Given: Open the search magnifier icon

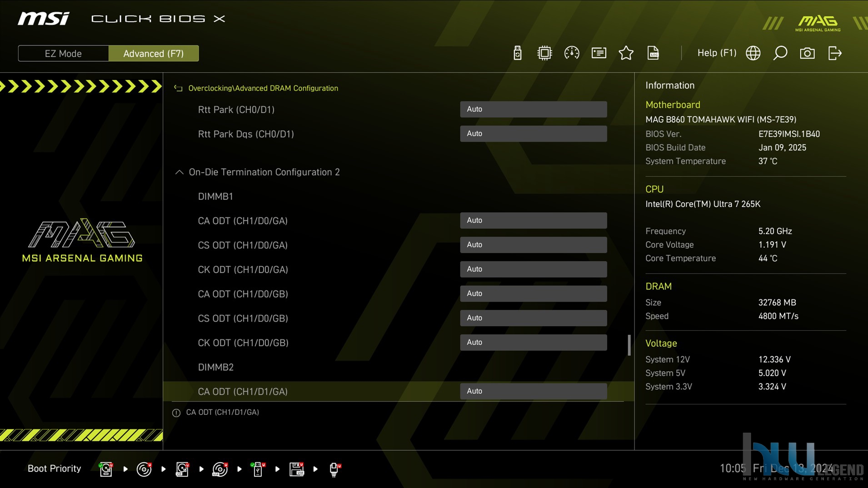Looking at the screenshot, I should coord(780,53).
